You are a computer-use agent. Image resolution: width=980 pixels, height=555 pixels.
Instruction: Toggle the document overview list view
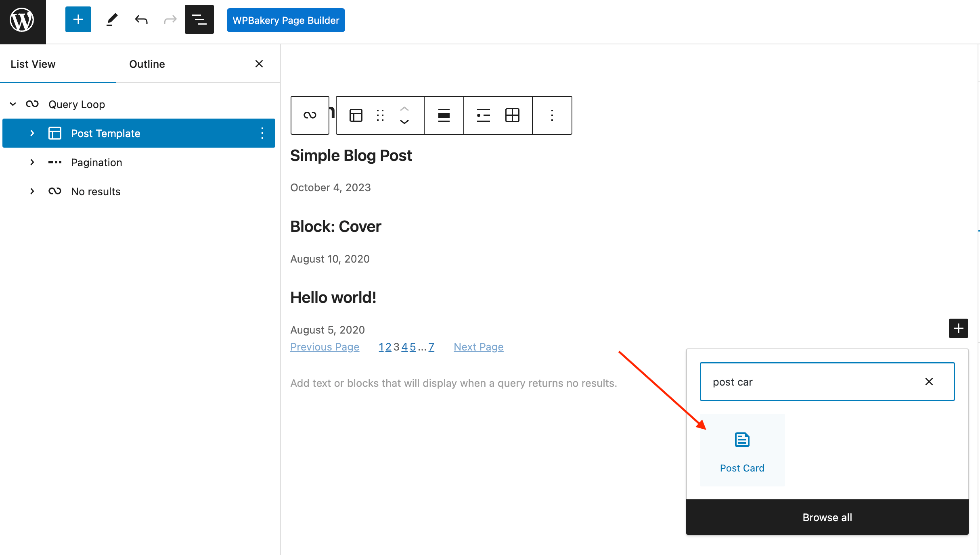(x=199, y=20)
